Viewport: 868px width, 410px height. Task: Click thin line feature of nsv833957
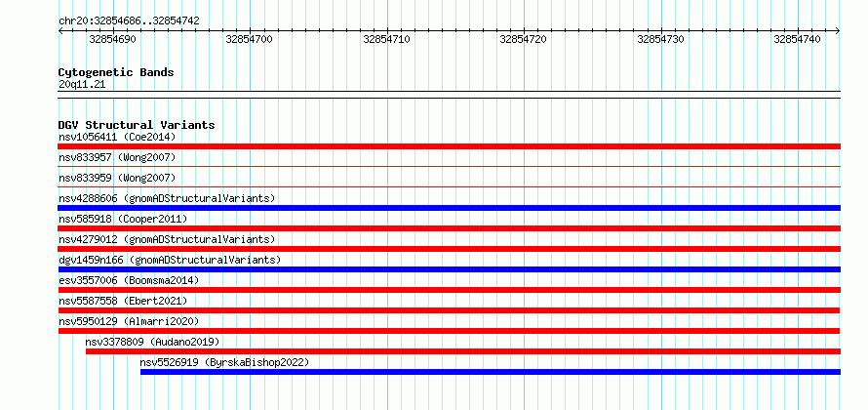(449, 166)
